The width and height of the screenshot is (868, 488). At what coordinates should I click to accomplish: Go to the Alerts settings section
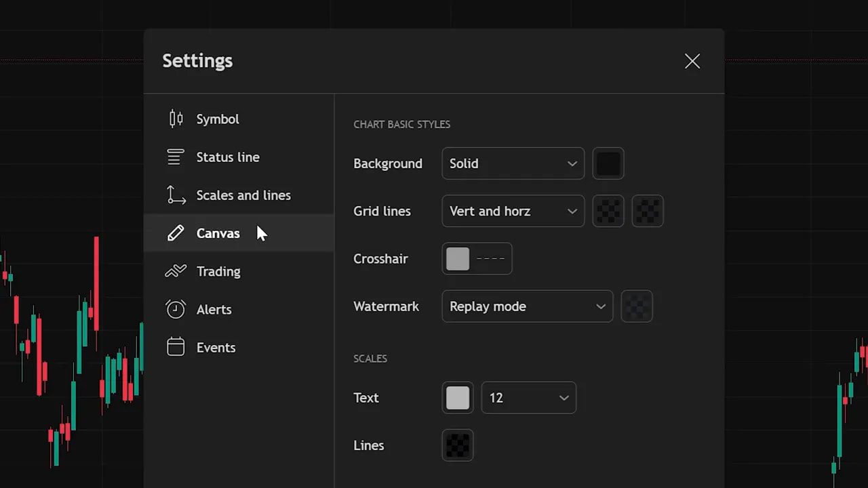point(214,309)
